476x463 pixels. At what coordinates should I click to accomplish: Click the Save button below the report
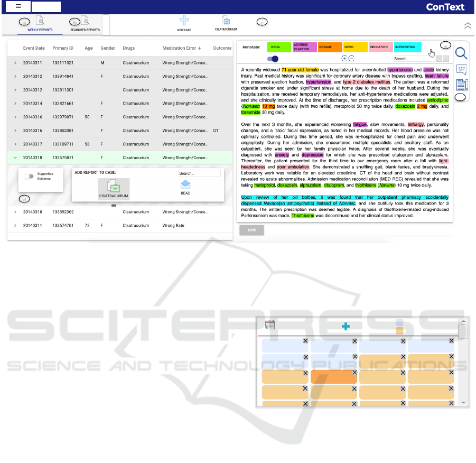tap(251, 230)
